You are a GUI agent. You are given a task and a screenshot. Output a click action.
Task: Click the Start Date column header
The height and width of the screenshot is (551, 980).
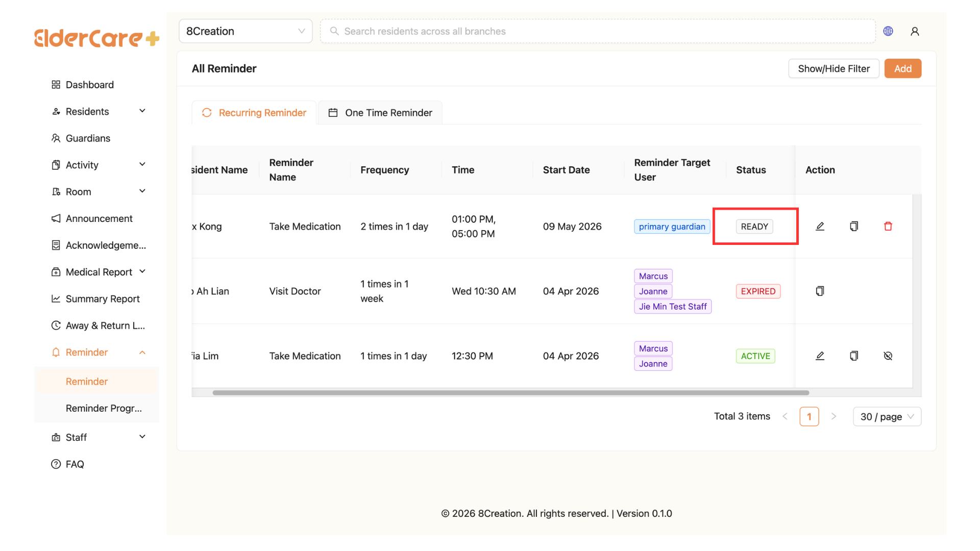tap(566, 170)
